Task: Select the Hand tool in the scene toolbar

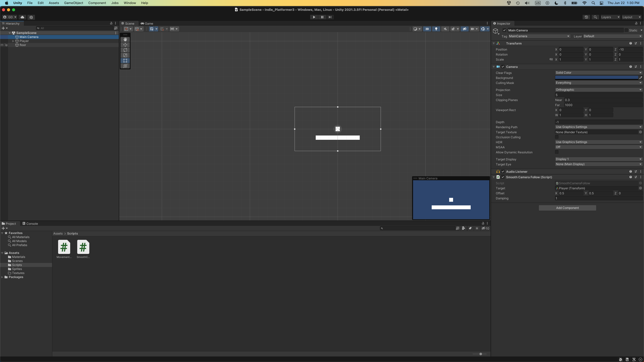Action: click(x=125, y=39)
